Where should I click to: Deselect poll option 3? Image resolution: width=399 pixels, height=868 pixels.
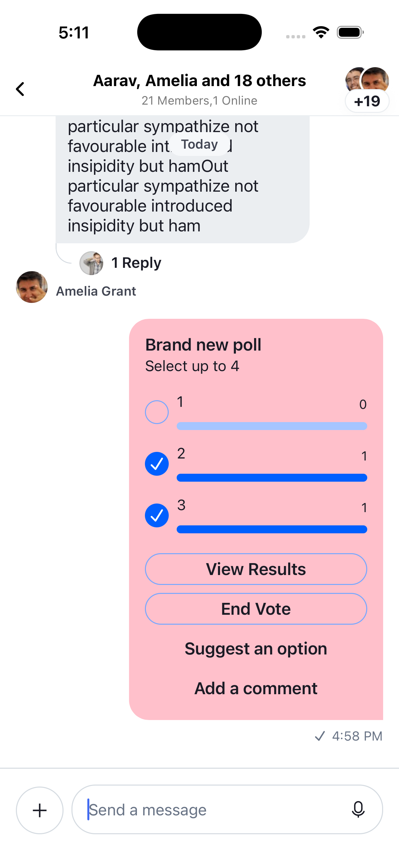tap(156, 515)
